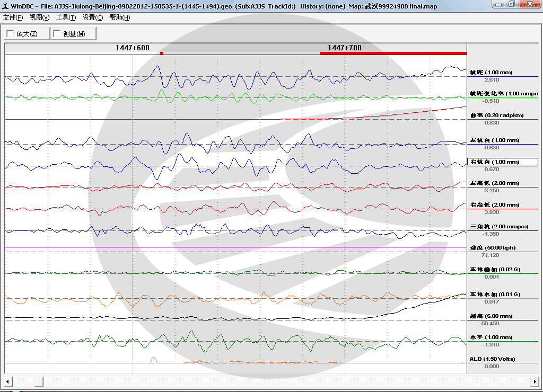Enable the 放大(Z) zoom checkbox
Screen dimensions: 543x392
coord(11,33)
